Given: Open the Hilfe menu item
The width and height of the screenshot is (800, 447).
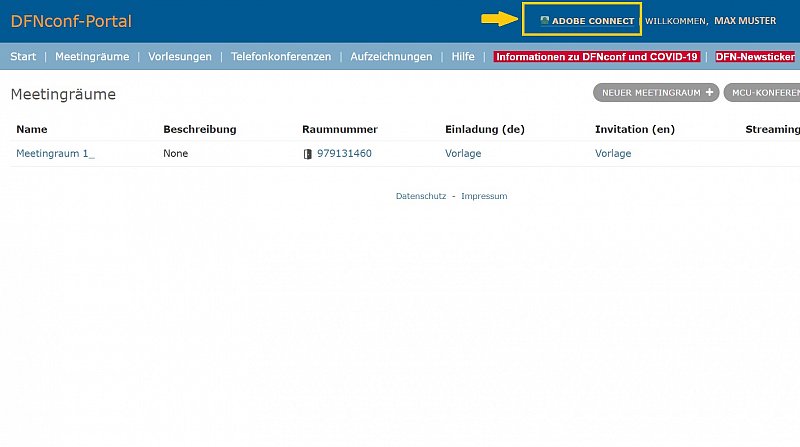Looking at the screenshot, I should pyautogui.click(x=463, y=57).
